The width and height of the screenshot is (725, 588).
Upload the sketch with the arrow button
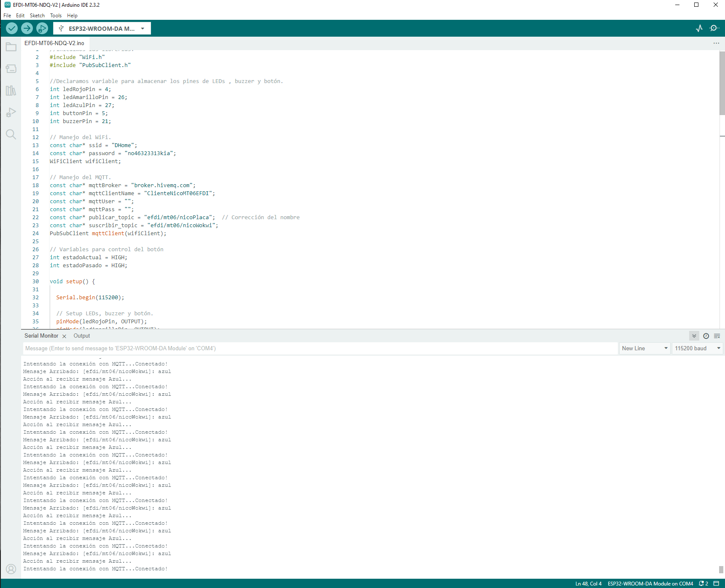(x=27, y=28)
